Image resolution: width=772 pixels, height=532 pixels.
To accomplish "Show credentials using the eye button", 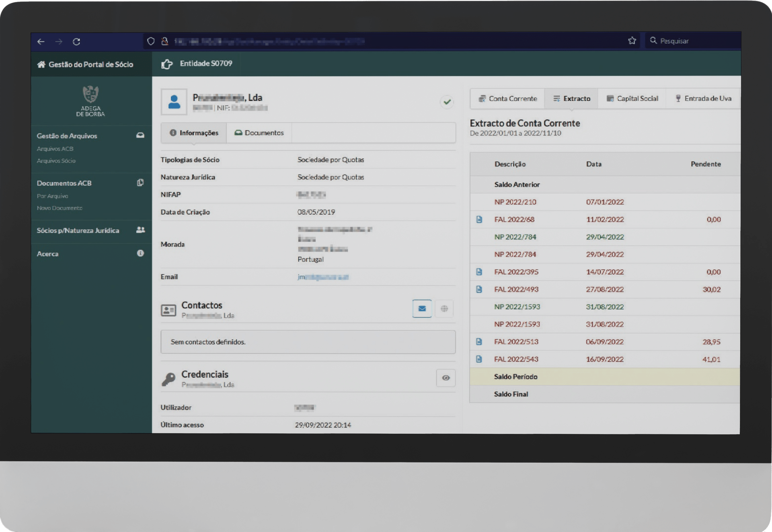I will pyautogui.click(x=446, y=378).
